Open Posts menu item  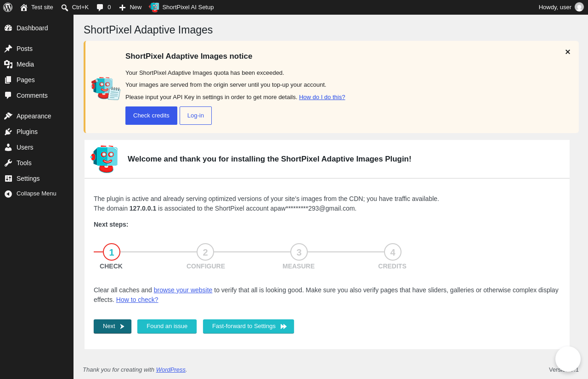(37, 49)
